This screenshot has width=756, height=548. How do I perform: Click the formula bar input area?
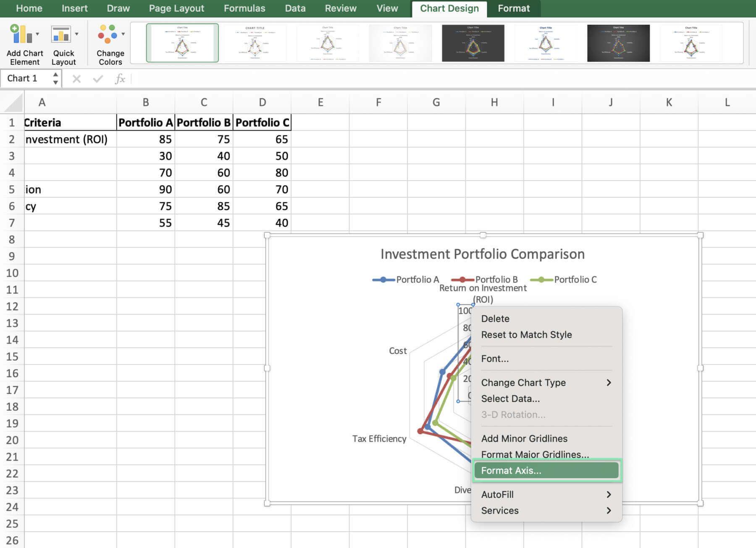click(443, 79)
